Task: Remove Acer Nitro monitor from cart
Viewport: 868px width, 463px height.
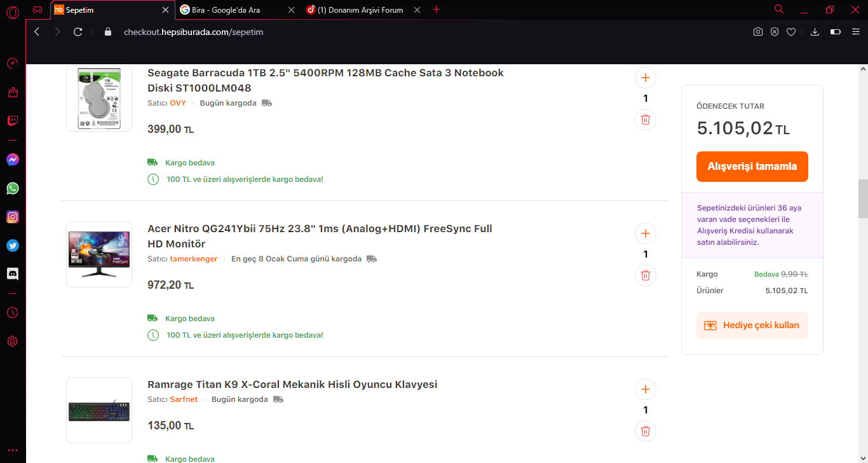Action: pos(646,275)
